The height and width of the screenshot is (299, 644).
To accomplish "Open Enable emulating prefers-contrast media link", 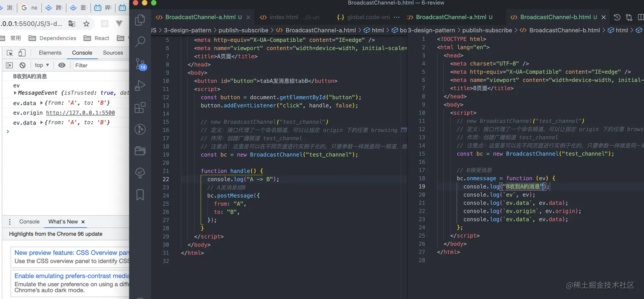I will pos(72,276).
